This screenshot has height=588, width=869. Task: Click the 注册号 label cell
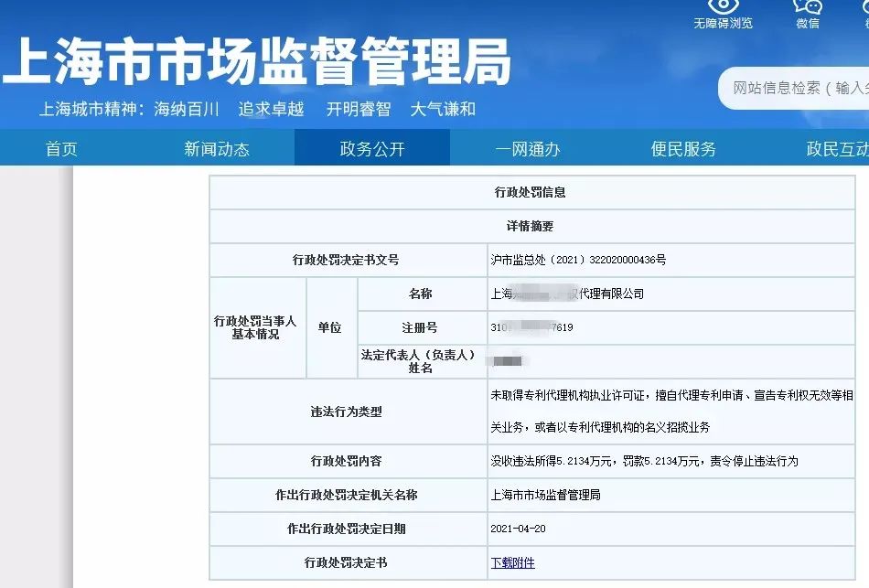point(422,327)
